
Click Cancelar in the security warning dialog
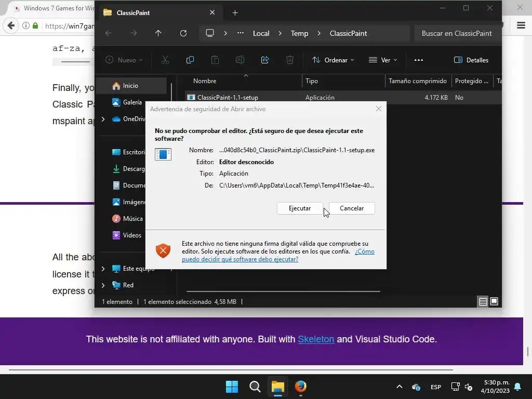(x=352, y=208)
